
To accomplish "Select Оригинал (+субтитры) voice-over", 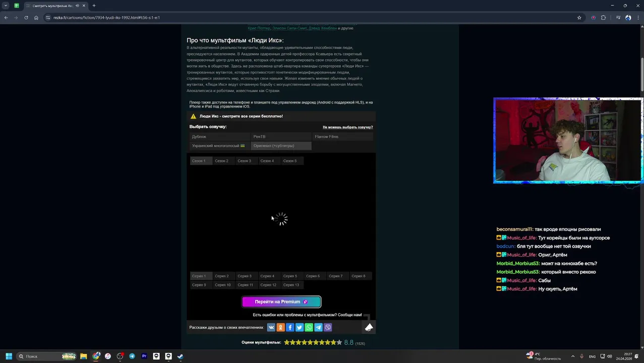I will coord(281,146).
